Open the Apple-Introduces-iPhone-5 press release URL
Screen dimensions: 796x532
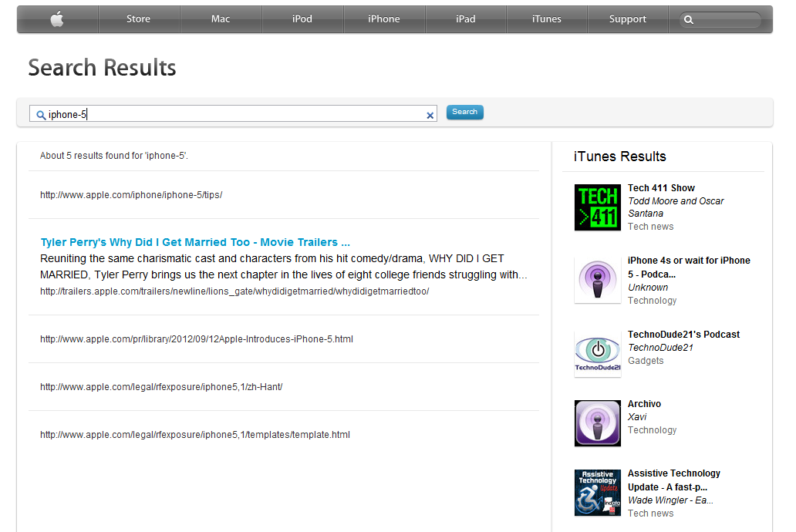(x=197, y=339)
